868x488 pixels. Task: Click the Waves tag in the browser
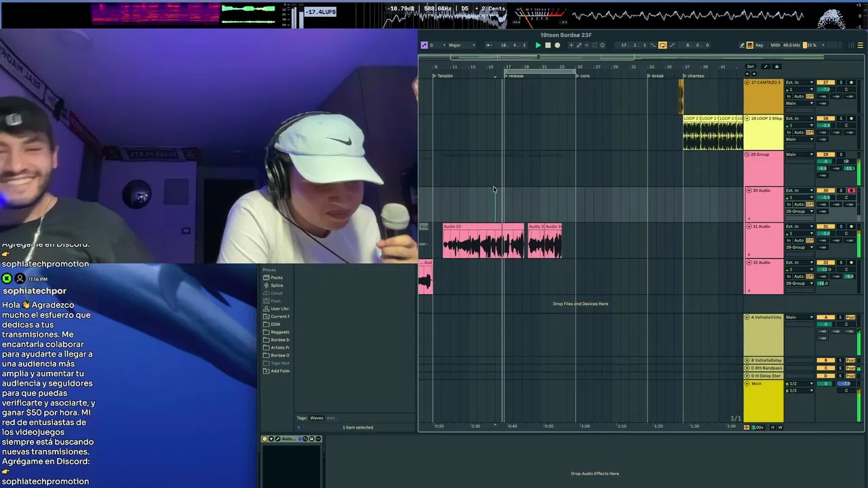pos(317,418)
